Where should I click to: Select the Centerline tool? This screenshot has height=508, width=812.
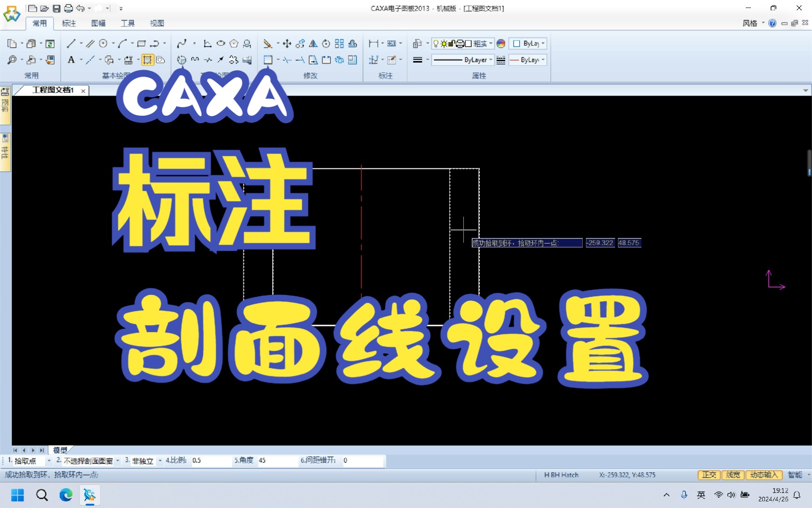coord(90,60)
